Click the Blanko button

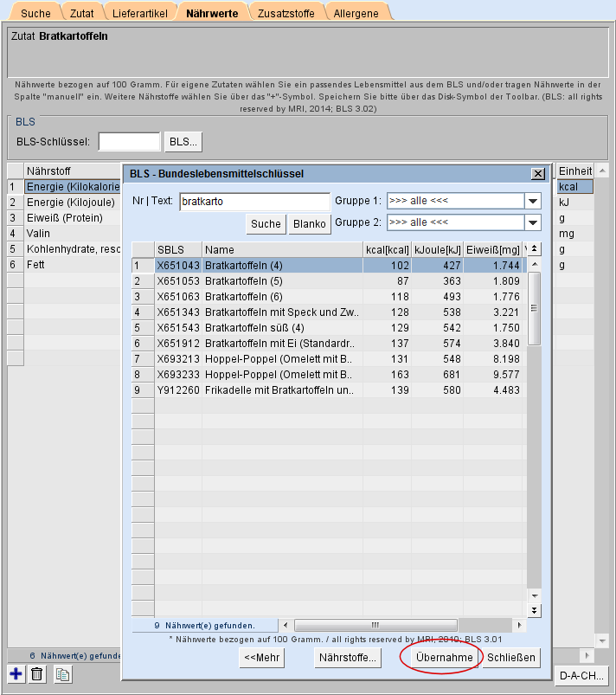310,224
